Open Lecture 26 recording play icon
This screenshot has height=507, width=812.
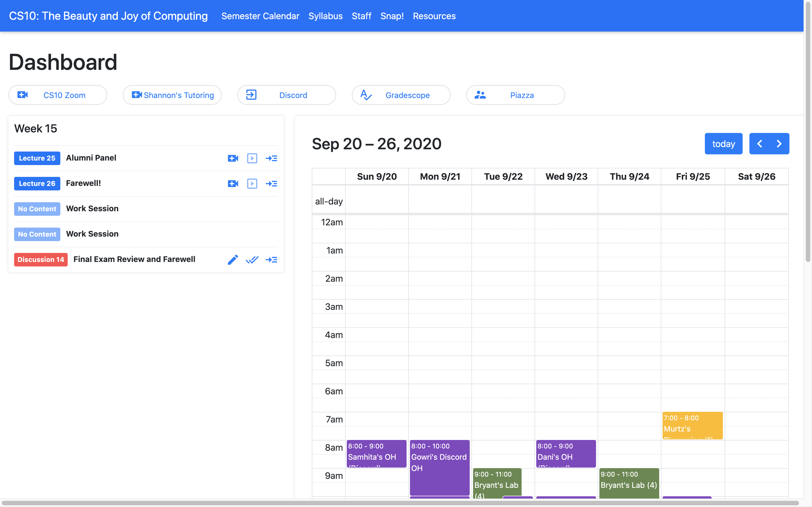tap(252, 184)
